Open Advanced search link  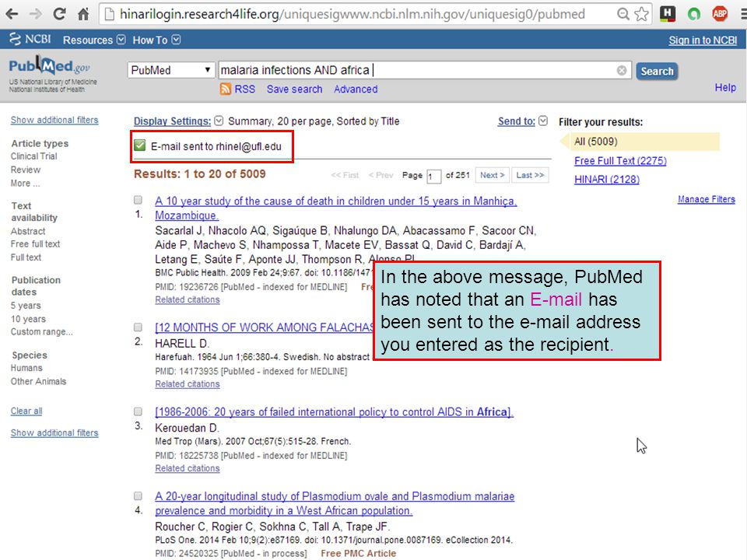(356, 89)
